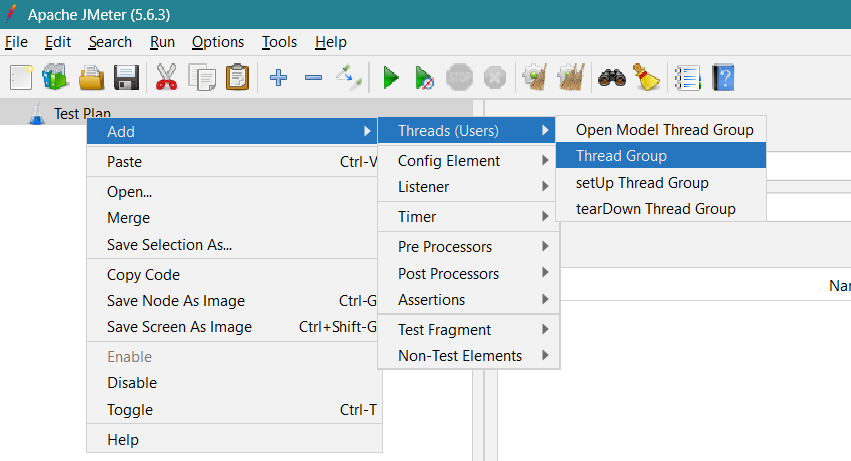Choose Save Screen As Image
Screen dimensions: 851x461
pos(232,327)
